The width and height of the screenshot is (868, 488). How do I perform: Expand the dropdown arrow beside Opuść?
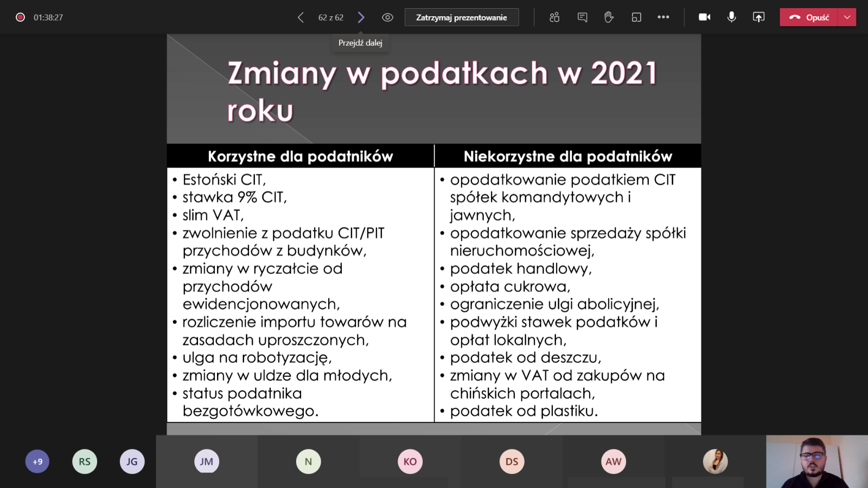point(847,17)
